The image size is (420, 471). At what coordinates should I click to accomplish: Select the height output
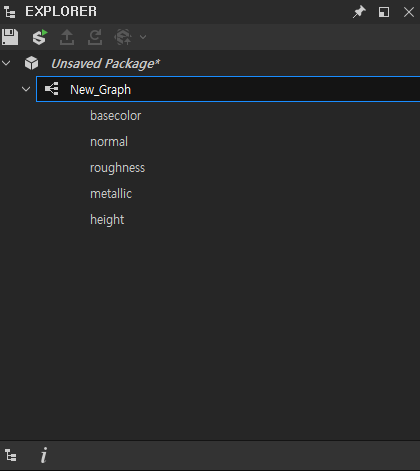click(x=107, y=220)
